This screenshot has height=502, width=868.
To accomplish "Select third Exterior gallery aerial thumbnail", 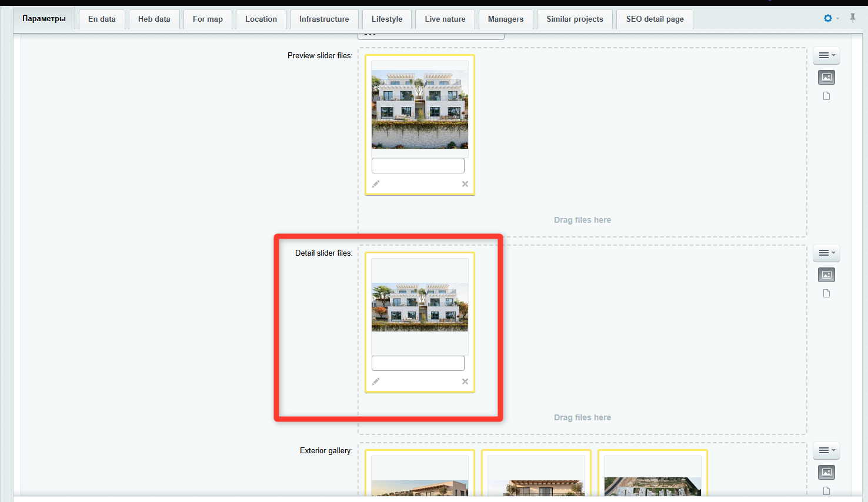I will click(x=653, y=487).
